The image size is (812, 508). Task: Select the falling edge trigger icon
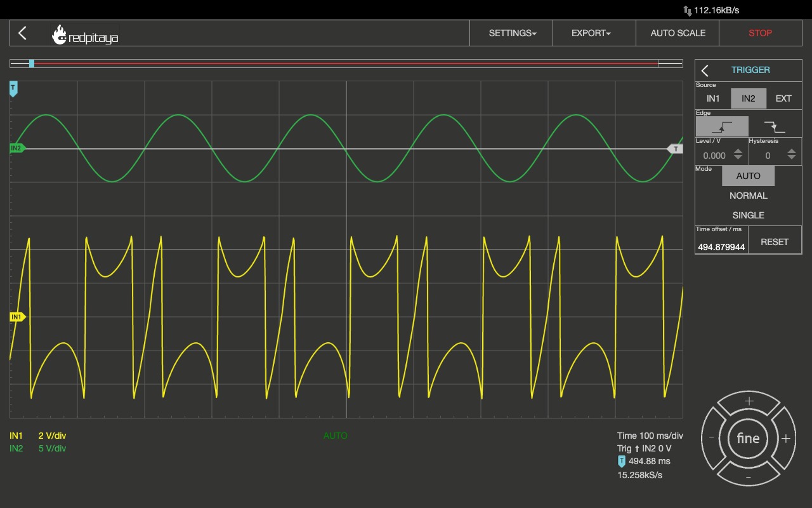(x=775, y=126)
